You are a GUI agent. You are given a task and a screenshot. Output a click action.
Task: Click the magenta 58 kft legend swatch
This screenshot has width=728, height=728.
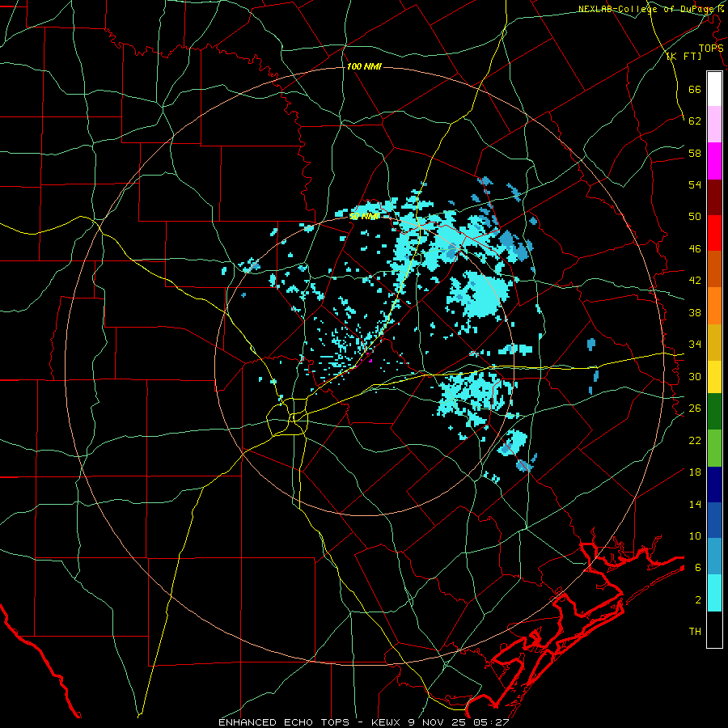(714, 161)
